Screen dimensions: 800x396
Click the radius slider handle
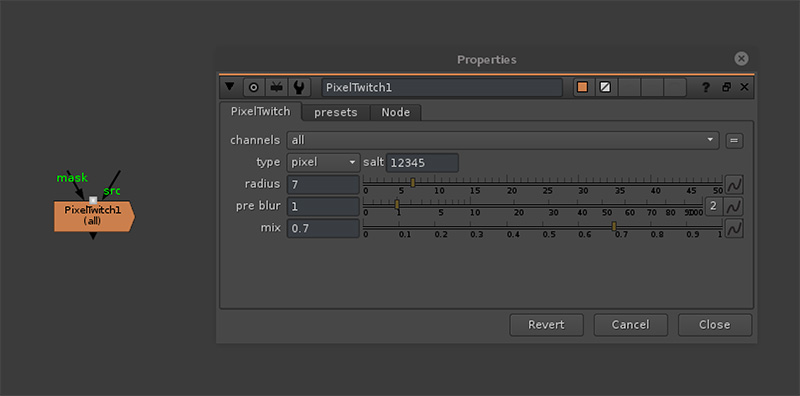[x=413, y=183]
